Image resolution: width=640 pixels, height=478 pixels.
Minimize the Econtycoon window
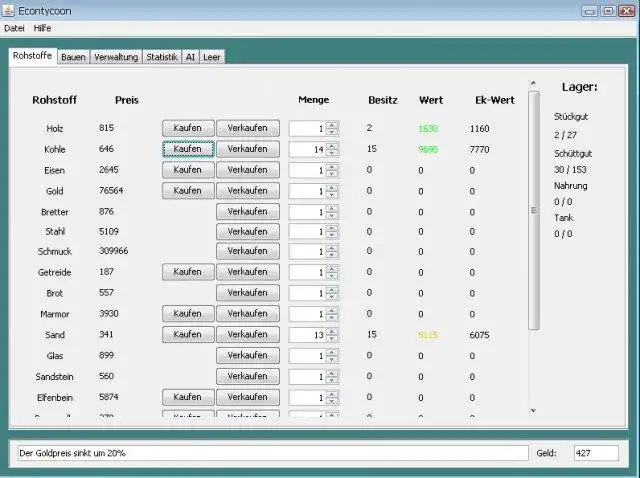[x=589, y=11]
